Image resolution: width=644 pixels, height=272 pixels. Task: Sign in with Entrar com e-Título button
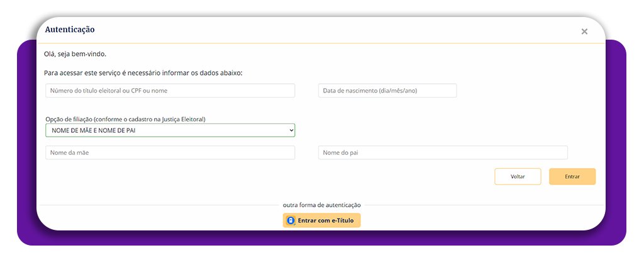(x=321, y=220)
